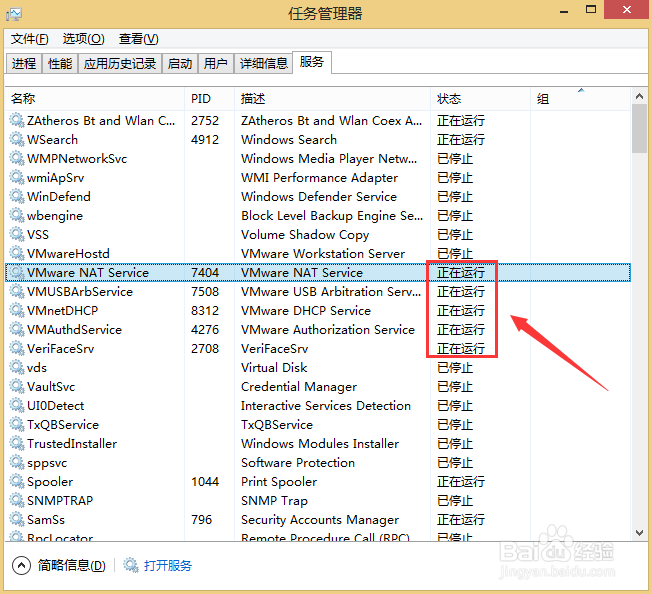Open the 选项(O) menu
The image size is (652, 594).
pos(84,39)
